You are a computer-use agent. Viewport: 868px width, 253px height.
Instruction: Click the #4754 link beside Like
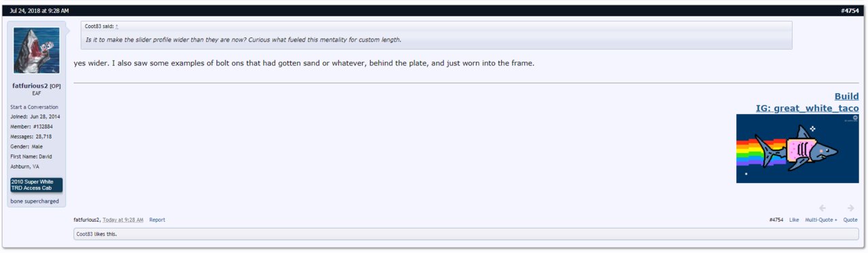(776, 220)
